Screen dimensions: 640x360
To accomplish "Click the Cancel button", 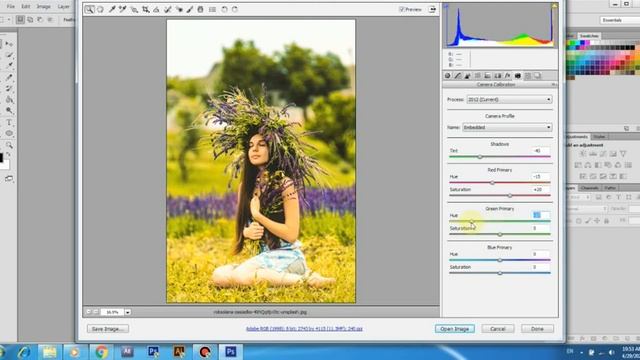I will click(498, 329).
